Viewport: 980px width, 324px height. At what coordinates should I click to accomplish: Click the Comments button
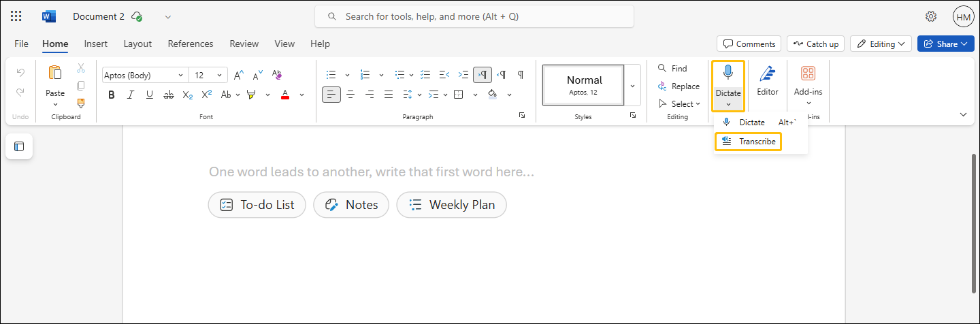749,44
